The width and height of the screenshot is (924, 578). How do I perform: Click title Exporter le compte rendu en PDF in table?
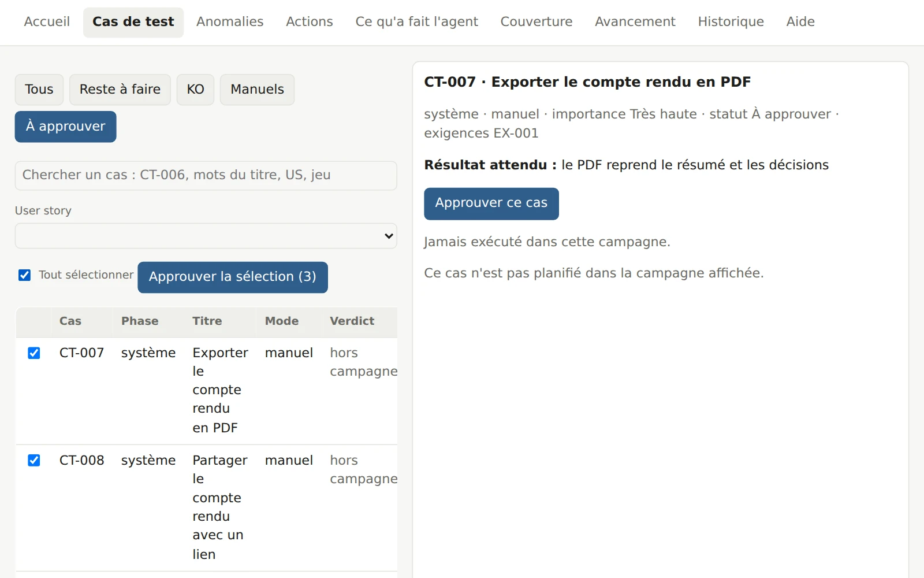click(x=221, y=390)
